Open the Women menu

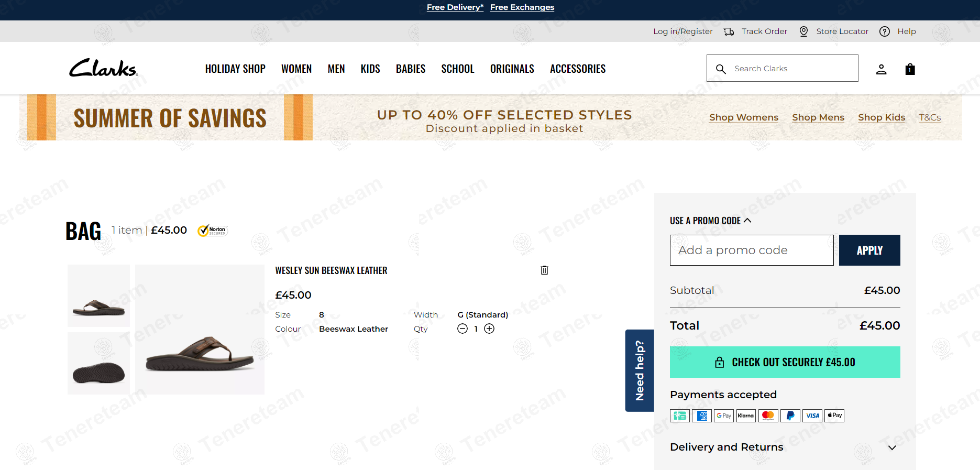(296, 69)
